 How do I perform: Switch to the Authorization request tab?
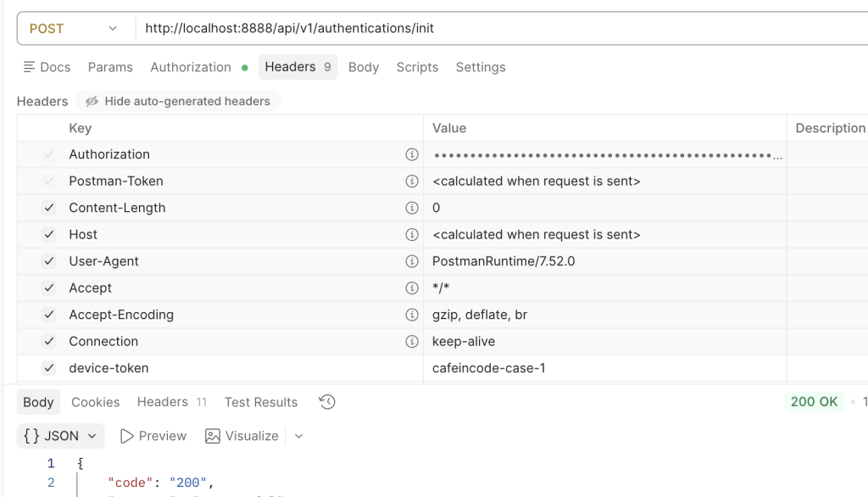191,67
